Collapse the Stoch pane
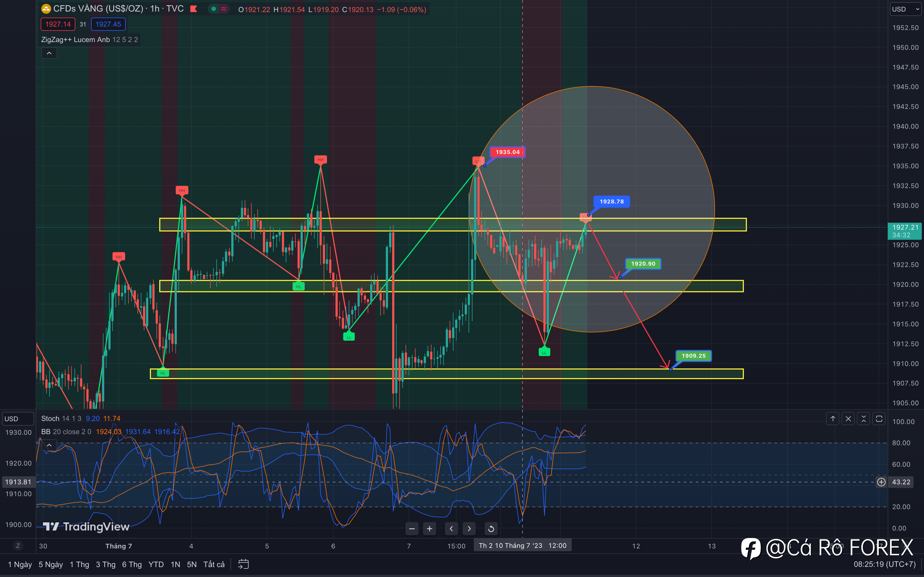Screen dimensions: 924x577 pyautogui.click(x=864, y=419)
